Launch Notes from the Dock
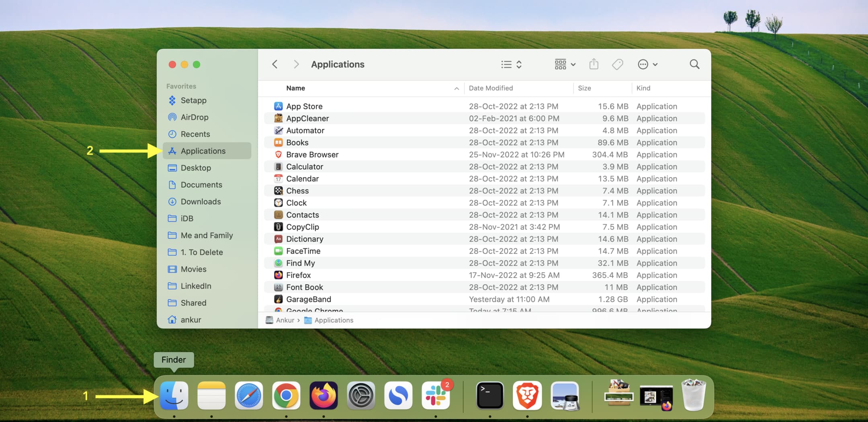The width and height of the screenshot is (868, 422). tap(211, 395)
